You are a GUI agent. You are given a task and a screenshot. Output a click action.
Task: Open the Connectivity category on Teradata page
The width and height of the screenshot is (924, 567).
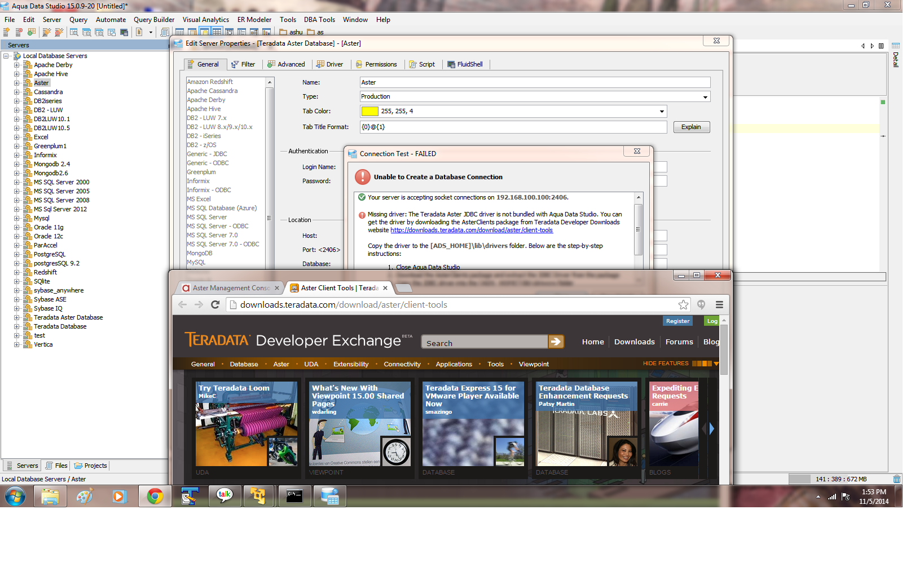pos(402,364)
